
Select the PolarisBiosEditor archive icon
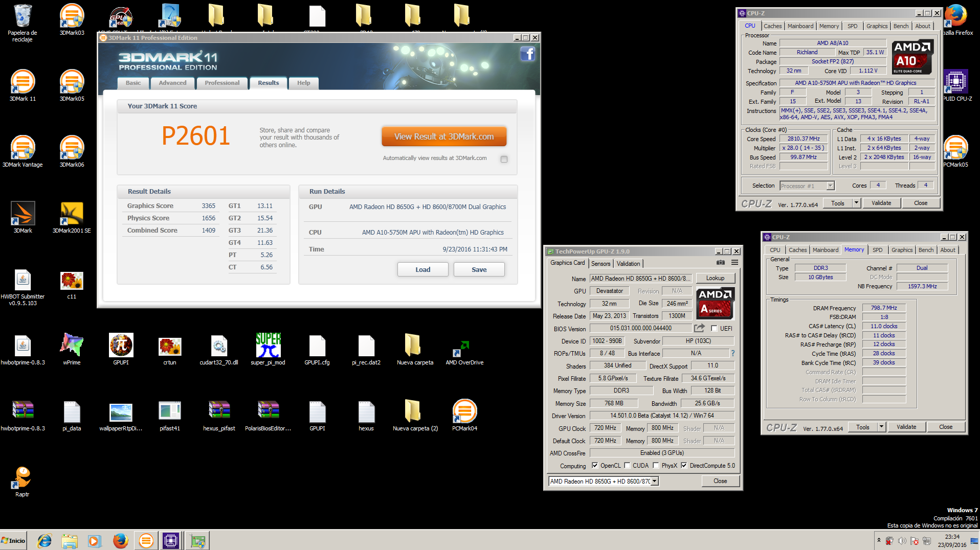coord(268,415)
